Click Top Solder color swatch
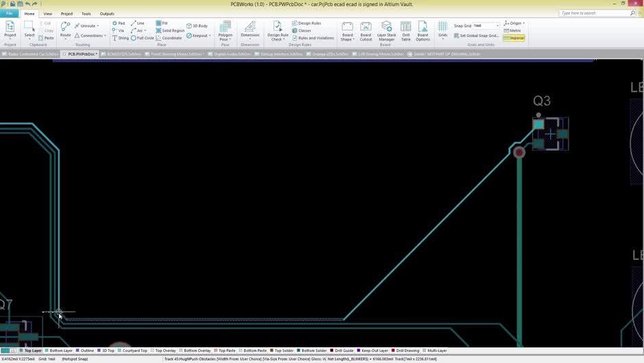The height and width of the screenshot is (363, 644). [x=271, y=351]
